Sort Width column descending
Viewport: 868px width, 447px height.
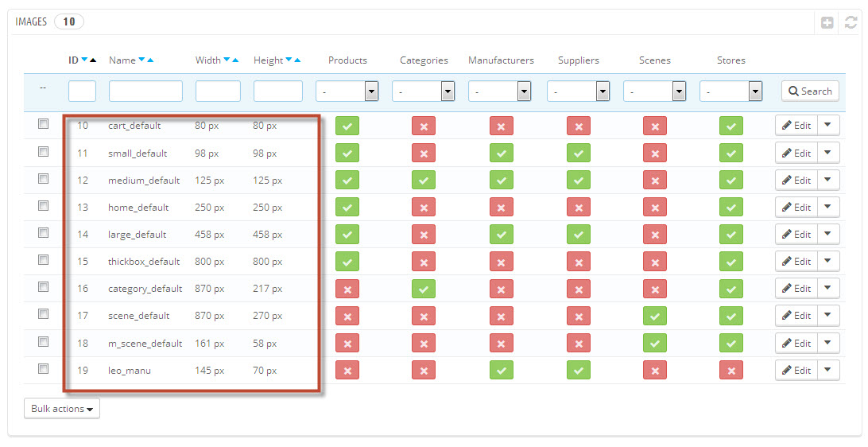pyautogui.click(x=227, y=60)
